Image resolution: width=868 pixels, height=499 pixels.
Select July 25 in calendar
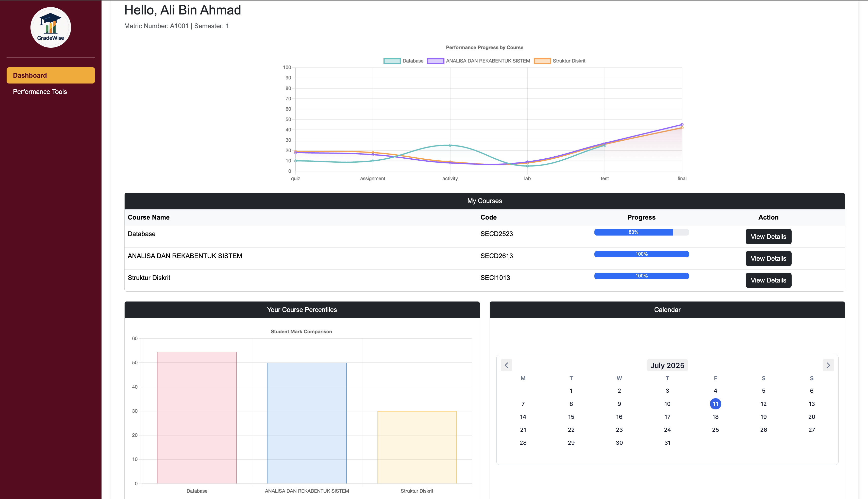coord(715,430)
